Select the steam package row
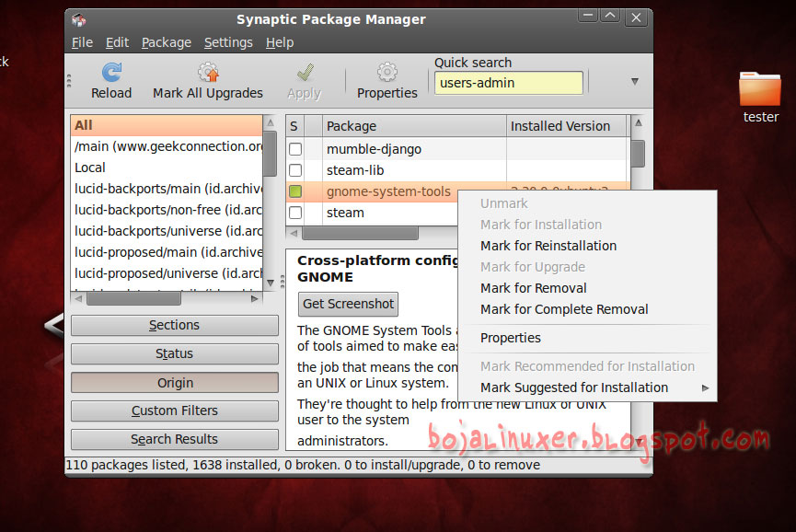The height and width of the screenshot is (532, 796). tap(372, 213)
